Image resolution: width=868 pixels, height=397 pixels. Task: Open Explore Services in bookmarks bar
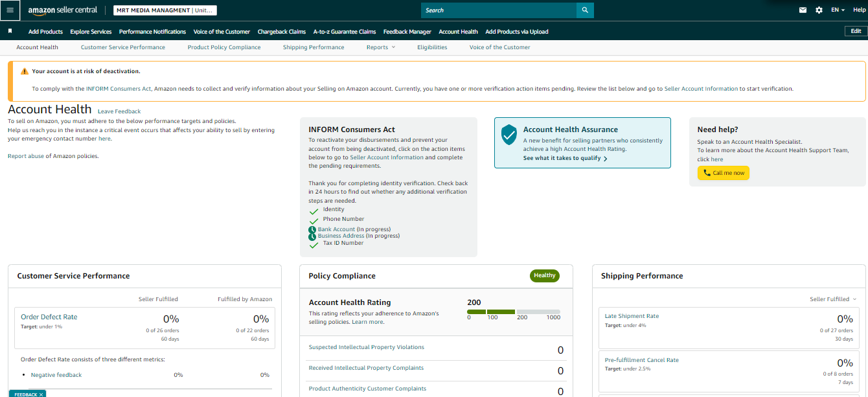pos(91,32)
